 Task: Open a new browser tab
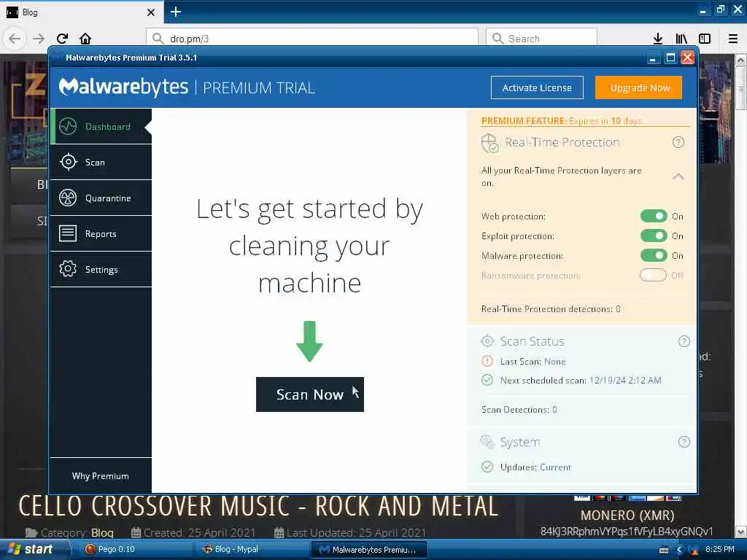tap(175, 12)
